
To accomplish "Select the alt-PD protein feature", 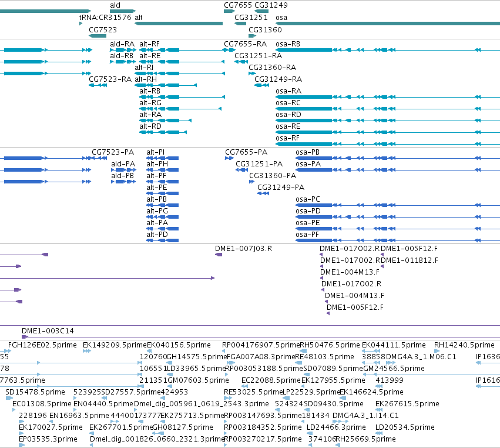I will (x=162, y=240).
